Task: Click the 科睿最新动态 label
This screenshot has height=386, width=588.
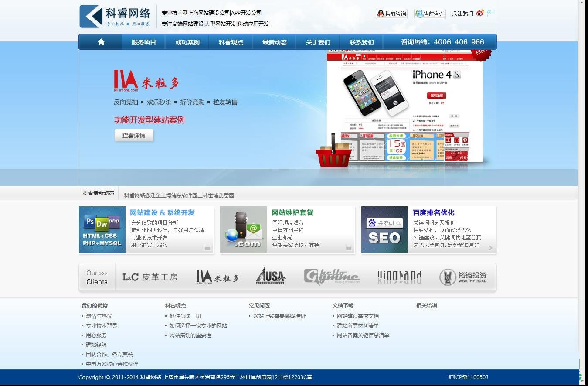Action: [99, 193]
